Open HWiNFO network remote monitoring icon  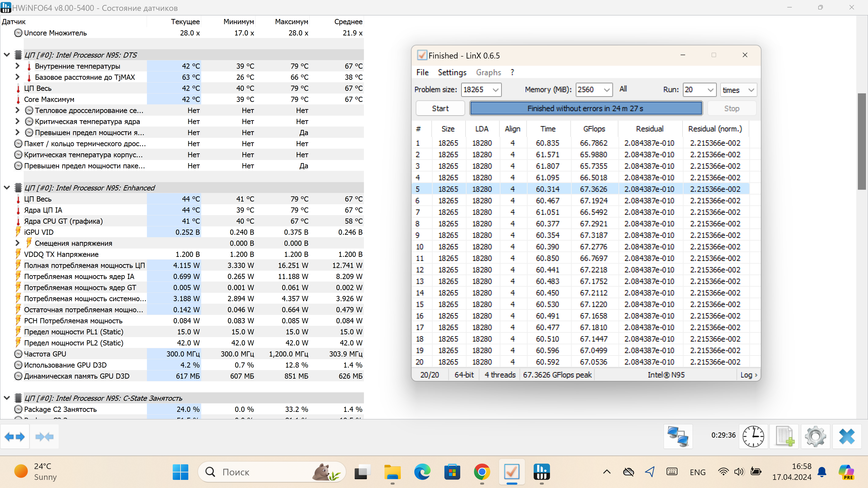pos(678,436)
